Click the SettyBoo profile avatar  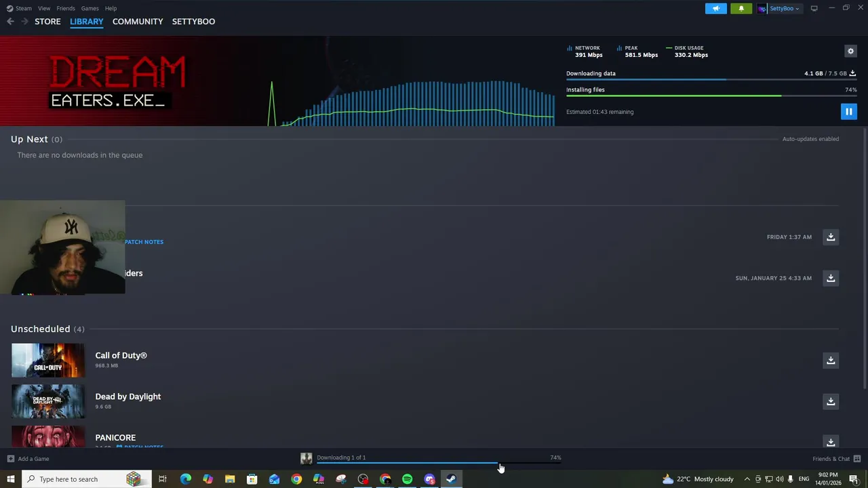[x=762, y=8]
